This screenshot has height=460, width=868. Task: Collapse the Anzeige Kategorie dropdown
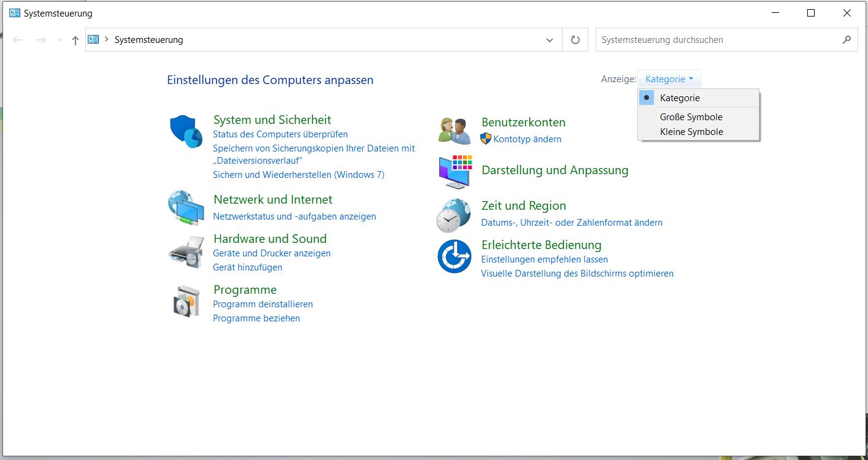click(x=669, y=79)
